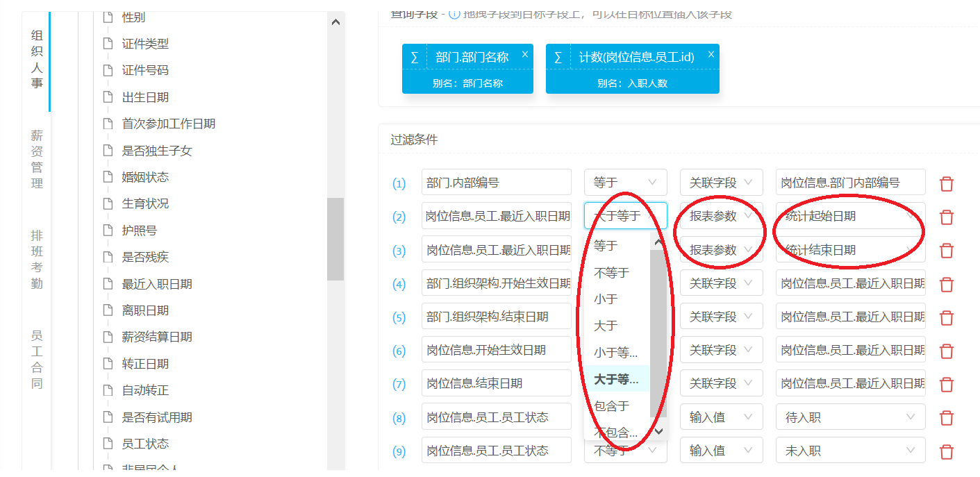Open 统计结束日期 parameter dropdown
The width and height of the screenshot is (980, 477).
click(x=850, y=249)
